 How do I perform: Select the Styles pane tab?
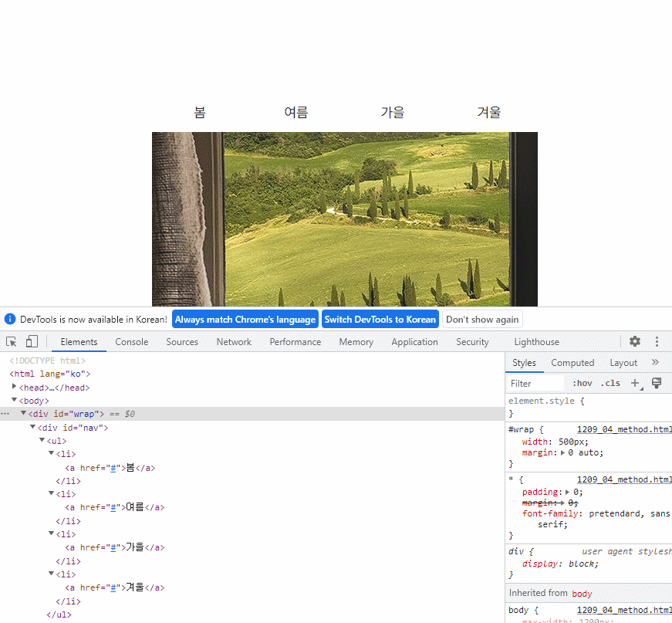(x=524, y=363)
